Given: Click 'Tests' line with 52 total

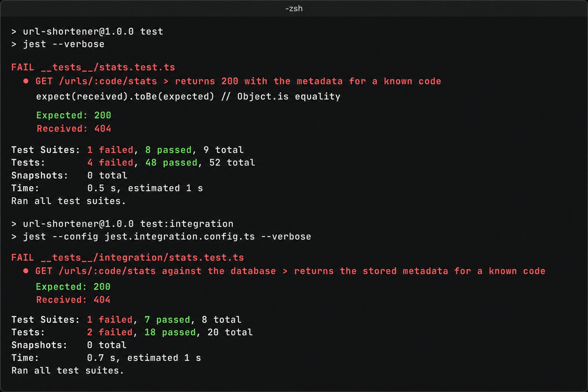Looking at the screenshot, I should (133, 162).
